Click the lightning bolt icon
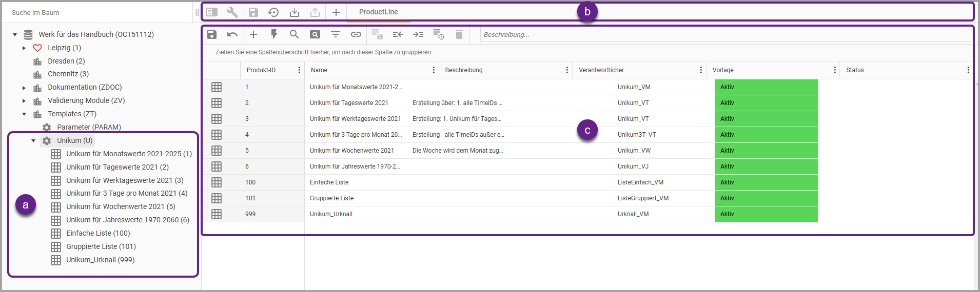The image size is (980, 292). (274, 34)
